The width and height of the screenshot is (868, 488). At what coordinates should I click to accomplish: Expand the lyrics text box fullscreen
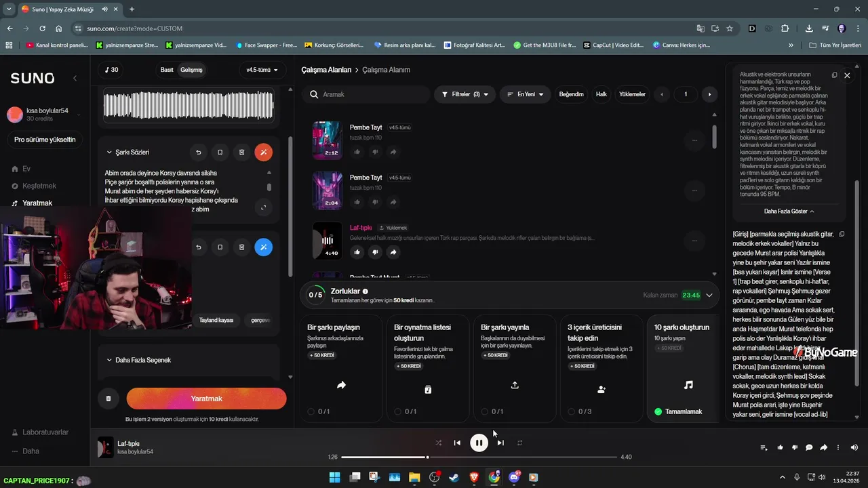pyautogui.click(x=264, y=207)
